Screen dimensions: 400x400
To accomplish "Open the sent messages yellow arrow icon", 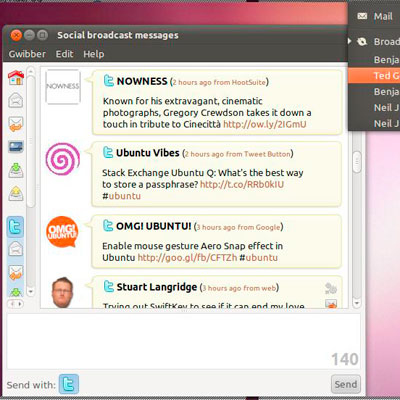I will click(16, 193).
